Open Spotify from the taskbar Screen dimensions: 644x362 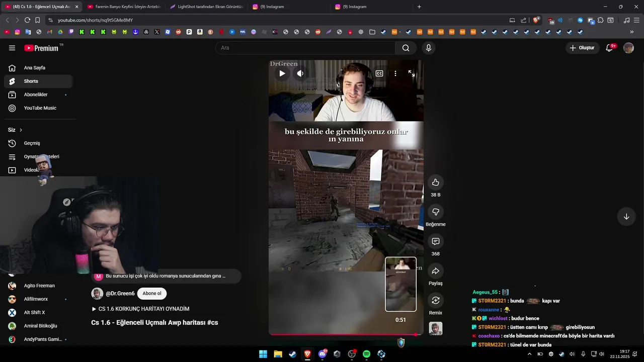tap(366, 354)
